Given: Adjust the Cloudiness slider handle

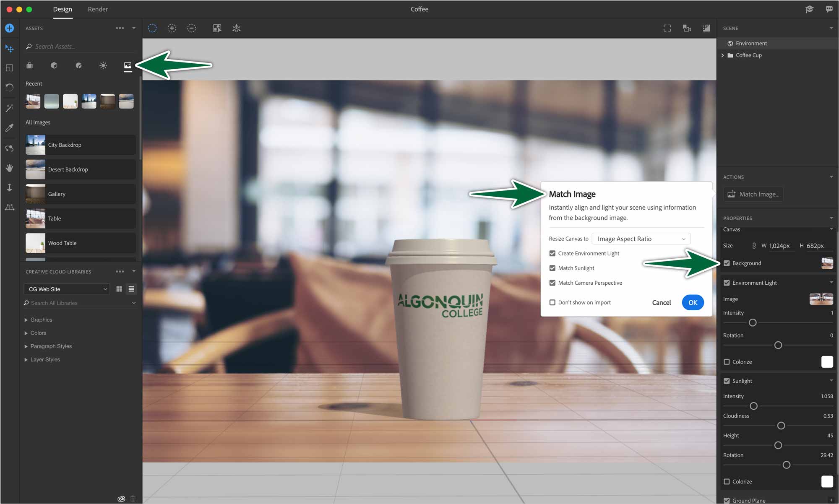Looking at the screenshot, I should click(781, 426).
